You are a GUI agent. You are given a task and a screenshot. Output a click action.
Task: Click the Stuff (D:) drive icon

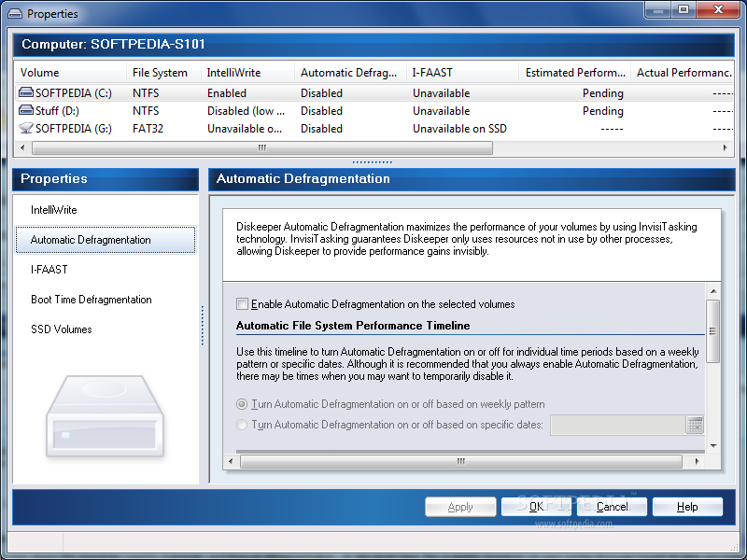(x=26, y=110)
